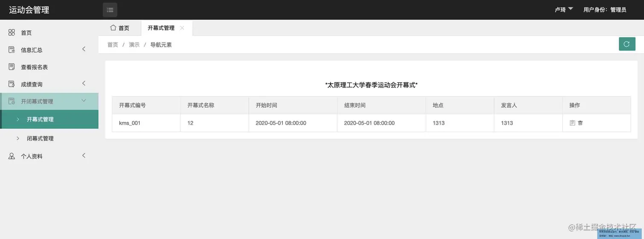Open 闭幕式管理 submenu item
This screenshot has width=644, height=239.
(x=49, y=138)
